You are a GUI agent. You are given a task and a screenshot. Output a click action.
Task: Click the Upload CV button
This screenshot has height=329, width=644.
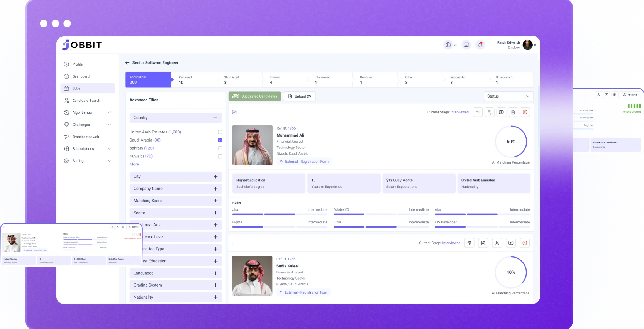click(300, 96)
